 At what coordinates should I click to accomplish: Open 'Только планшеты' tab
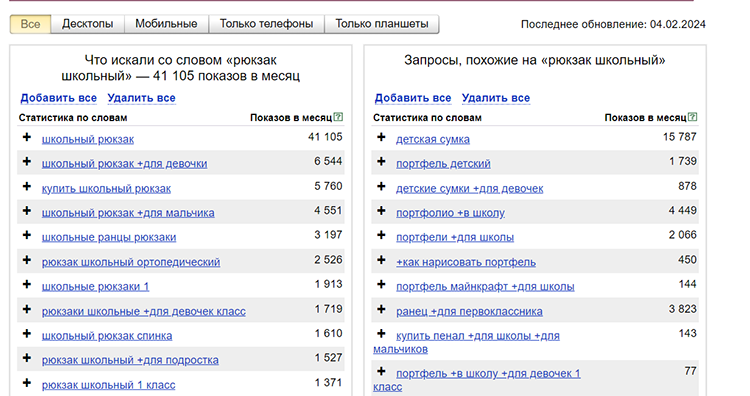382,24
